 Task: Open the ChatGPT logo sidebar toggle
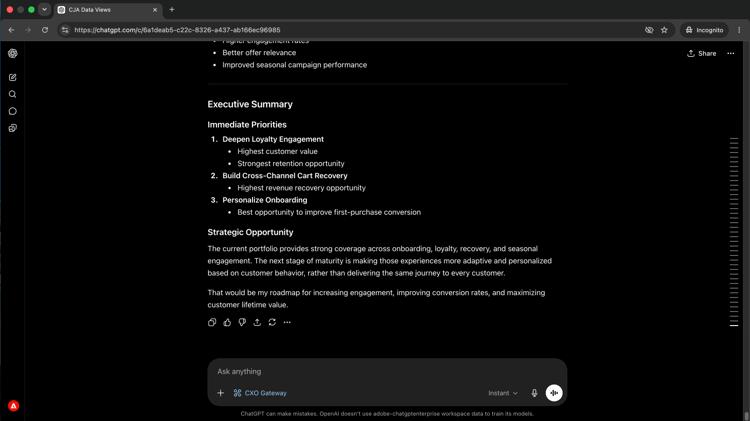click(12, 54)
